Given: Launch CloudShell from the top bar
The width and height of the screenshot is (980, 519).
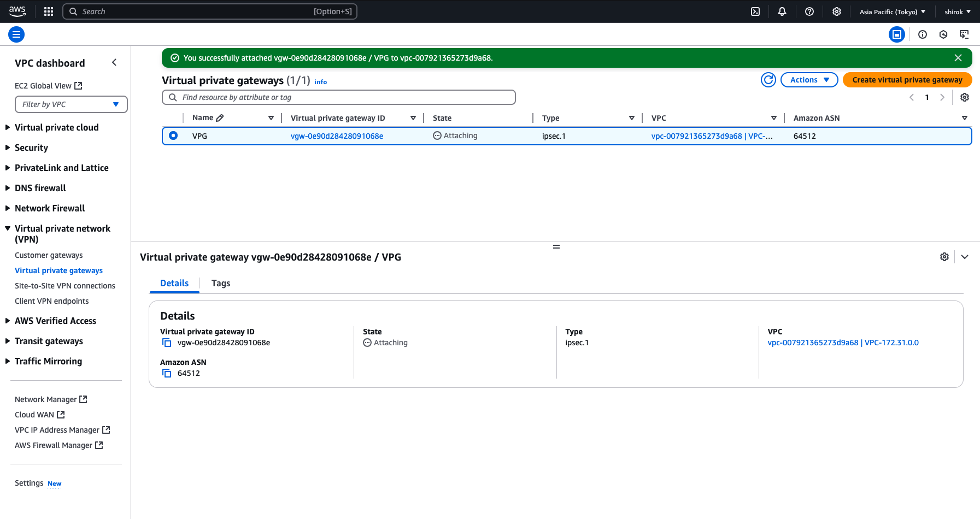Looking at the screenshot, I should 755,11.
